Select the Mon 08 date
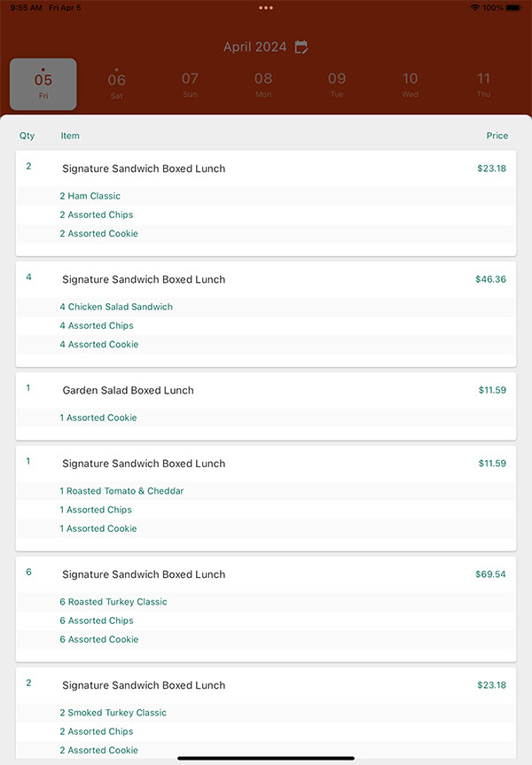This screenshot has width=532, height=765. click(263, 82)
